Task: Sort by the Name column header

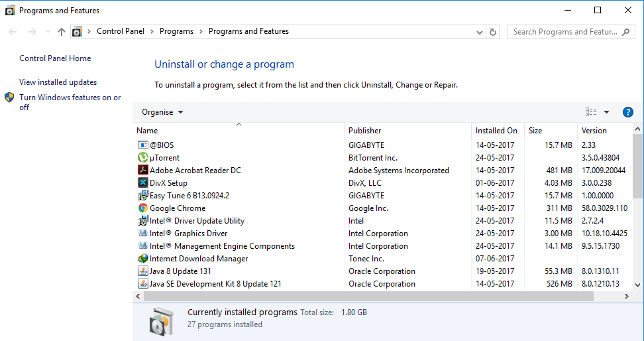Action: tap(239, 131)
